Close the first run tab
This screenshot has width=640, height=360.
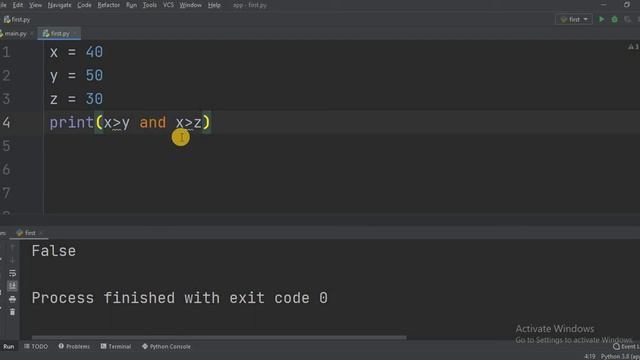[40, 233]
